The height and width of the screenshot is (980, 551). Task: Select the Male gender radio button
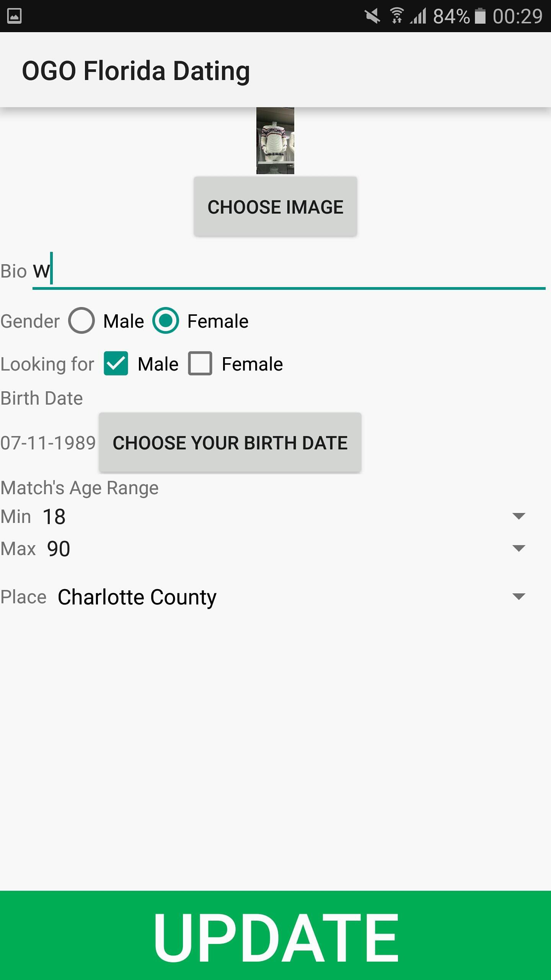pos(82,321)
